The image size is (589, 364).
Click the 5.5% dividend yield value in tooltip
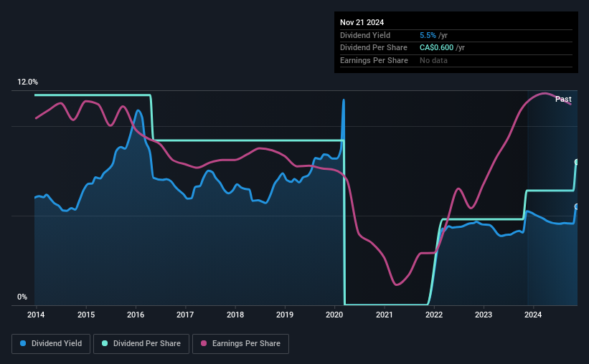click(428, 35)
